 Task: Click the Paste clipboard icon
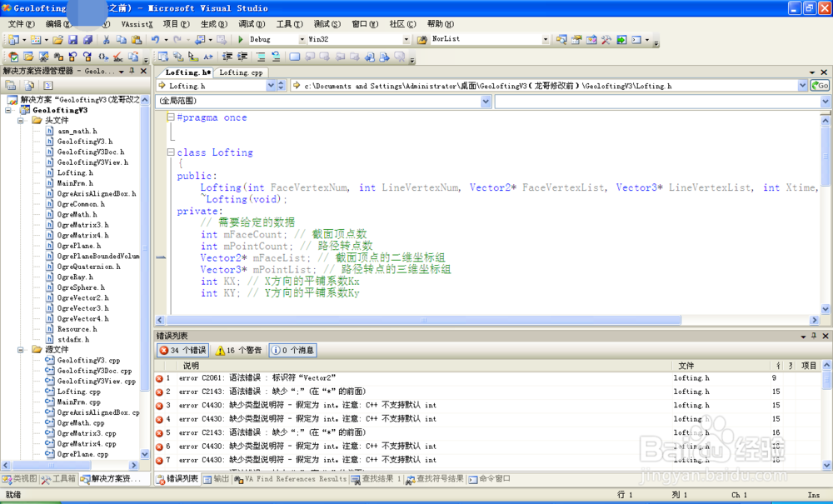pos(137,40)
